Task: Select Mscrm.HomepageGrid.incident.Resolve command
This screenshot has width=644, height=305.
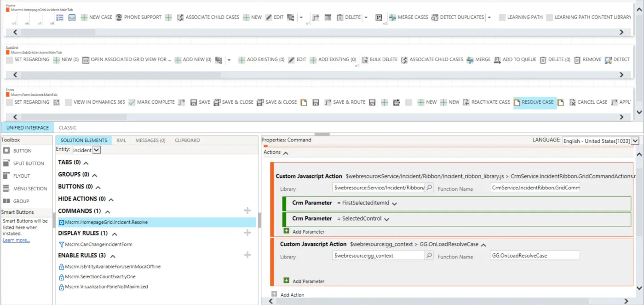Action: coord(156,222)
